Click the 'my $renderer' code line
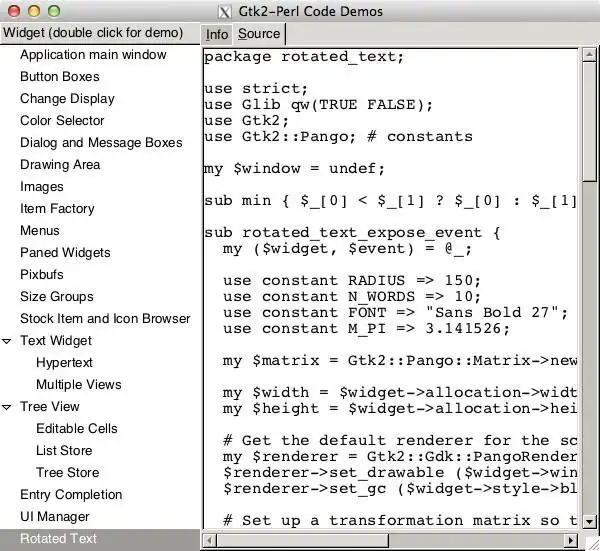600x551 pixels. [400, 457]
